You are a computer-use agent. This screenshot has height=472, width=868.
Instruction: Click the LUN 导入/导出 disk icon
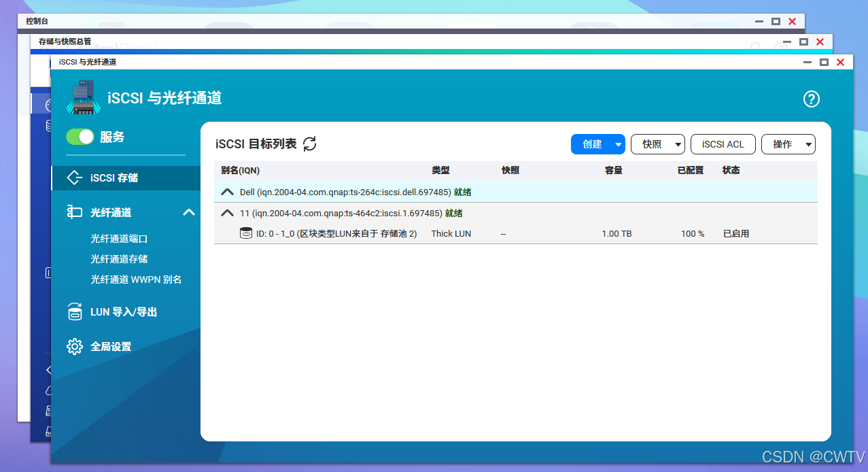pyautogui.click(x=75, y=312)
